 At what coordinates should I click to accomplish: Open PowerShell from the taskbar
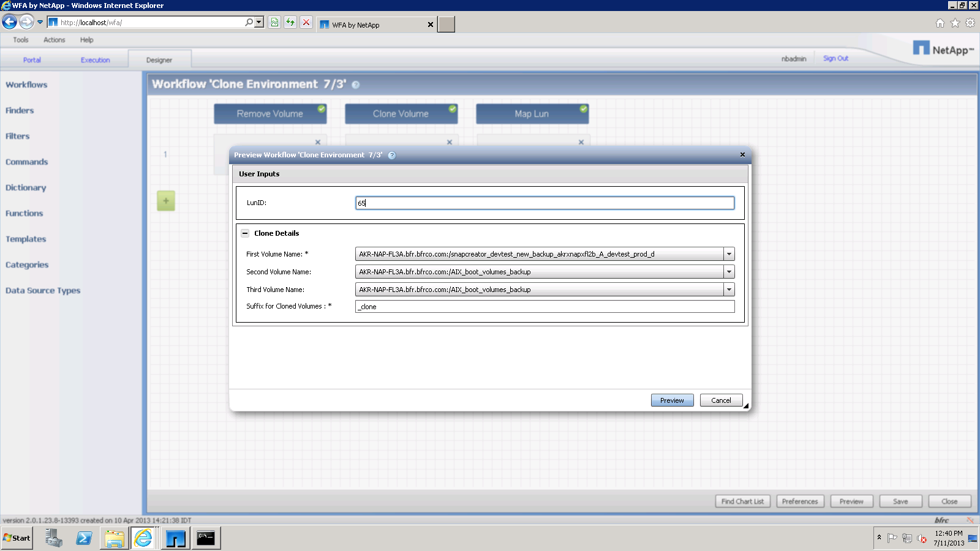(84, 538)
